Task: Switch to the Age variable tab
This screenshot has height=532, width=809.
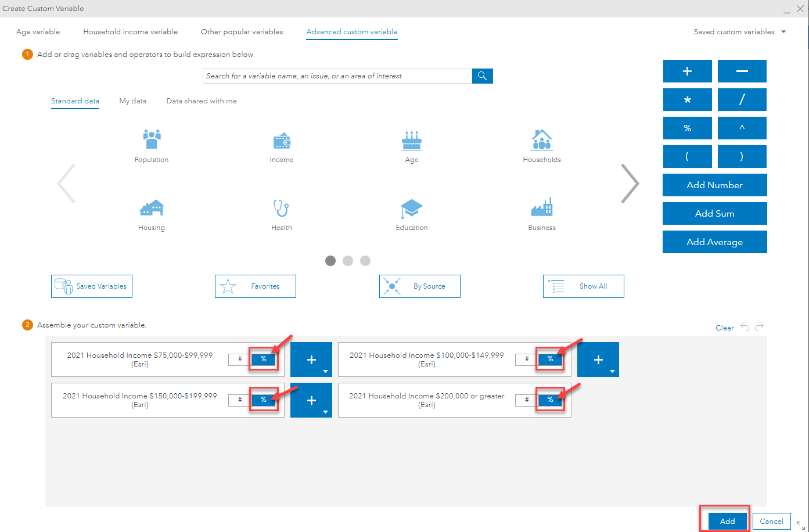Action: pyautogui.click(x=38, y=31)
